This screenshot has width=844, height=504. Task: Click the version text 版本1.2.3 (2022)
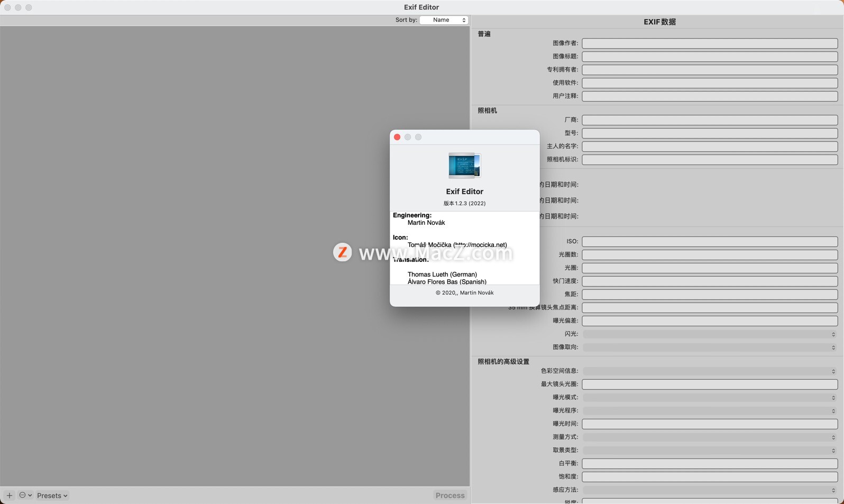coord(464,203)
